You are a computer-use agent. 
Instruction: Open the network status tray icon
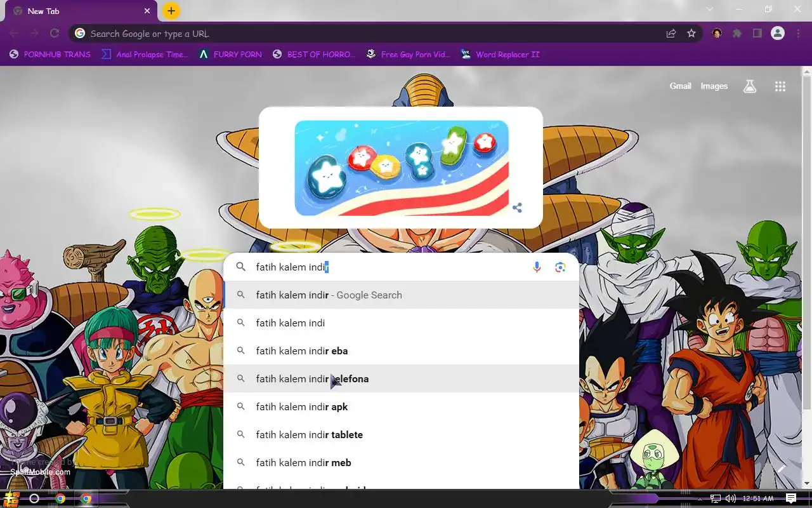(x=716, y=498)
